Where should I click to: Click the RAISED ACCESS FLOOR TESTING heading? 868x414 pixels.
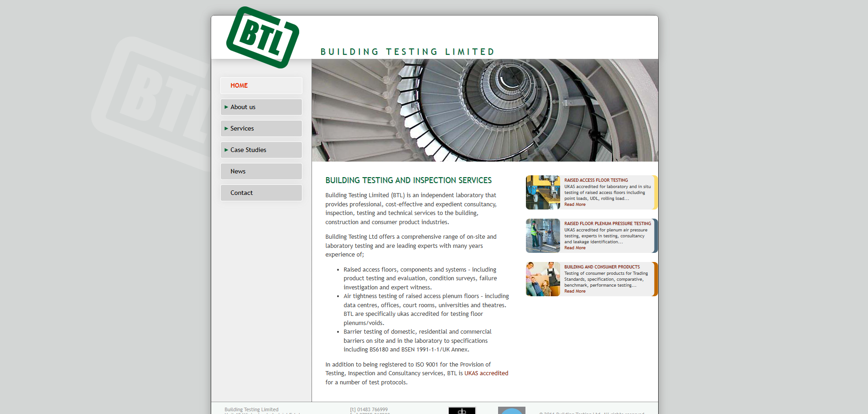[x=596, y=180]
